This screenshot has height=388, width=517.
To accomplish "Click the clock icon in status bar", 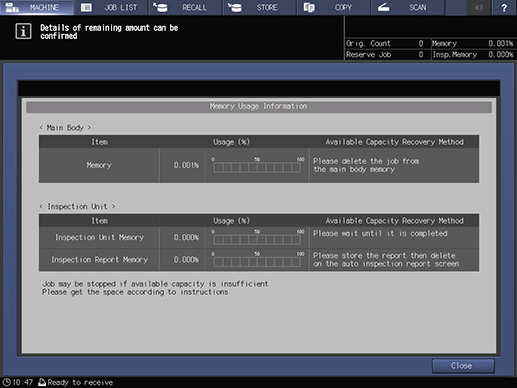I will tap(6, 382).
